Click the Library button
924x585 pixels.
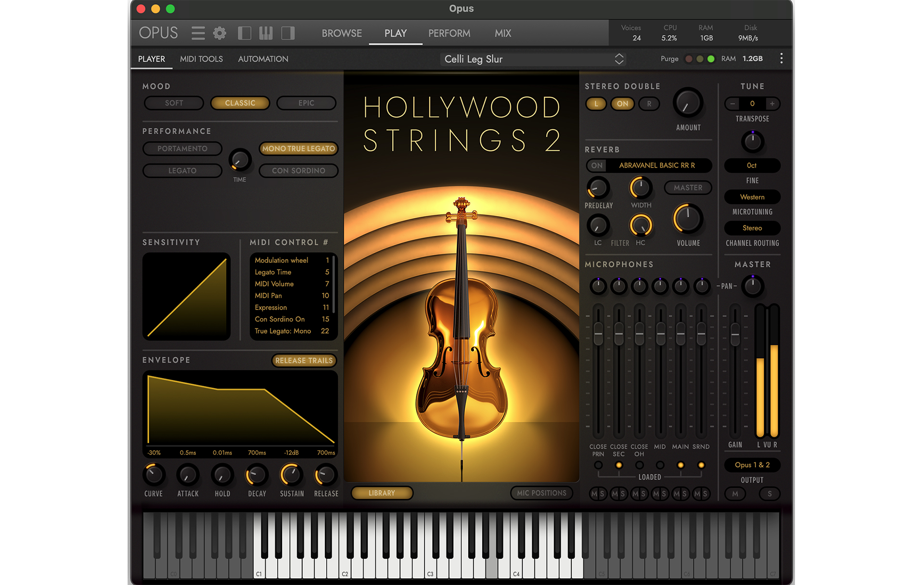[x=382, y=493]
